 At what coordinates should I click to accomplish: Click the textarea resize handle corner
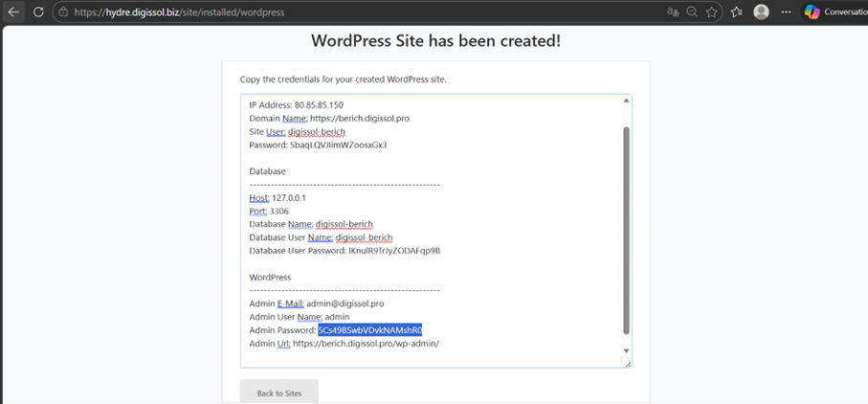pos(627,363)
